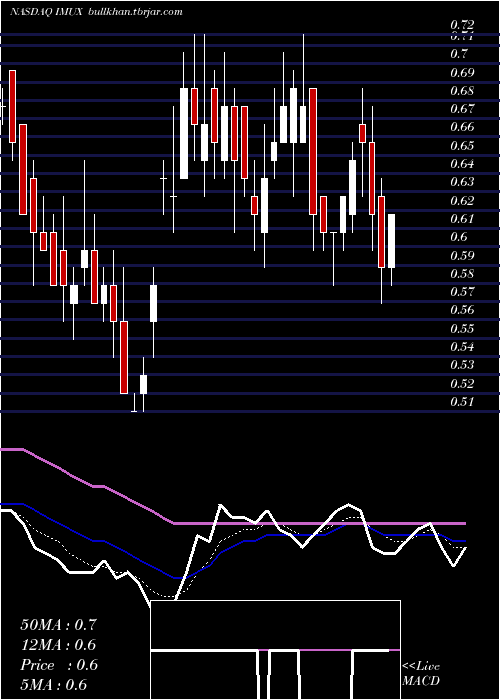Click the 0.72 price axis label
The width and height of the screenshot is (500, 700).
[462, 25]
